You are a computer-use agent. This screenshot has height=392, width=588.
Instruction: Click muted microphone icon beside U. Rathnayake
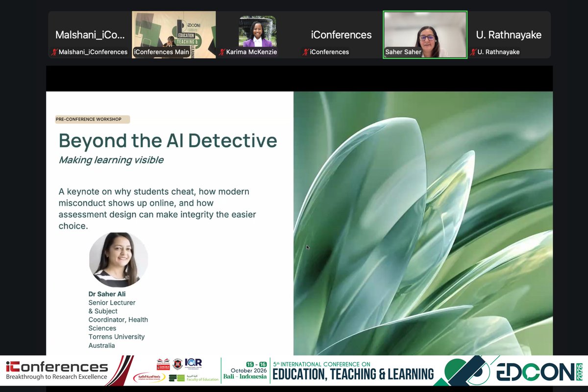coord(473,52)
